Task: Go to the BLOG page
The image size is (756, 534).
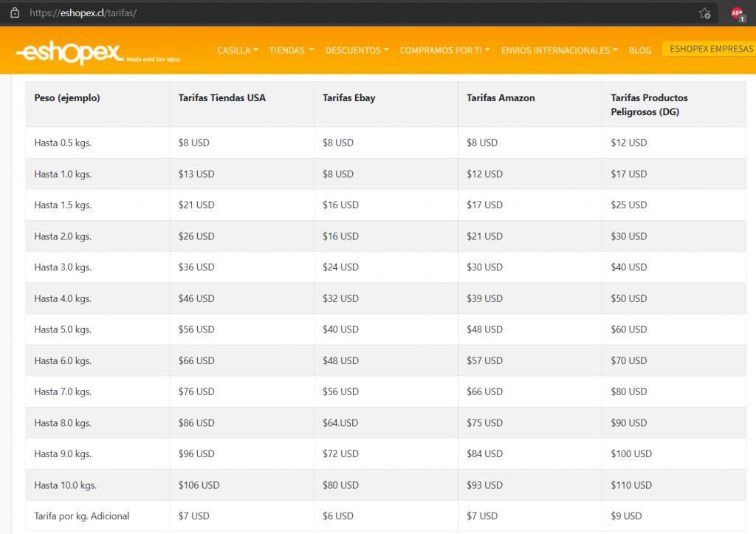Action: [x=639, y=50]
